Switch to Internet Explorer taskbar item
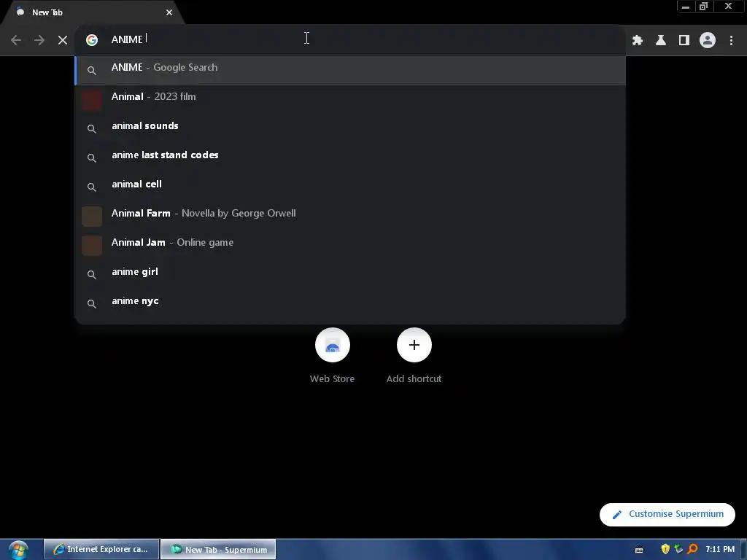747x560 pixels. (x=101, y=549)
